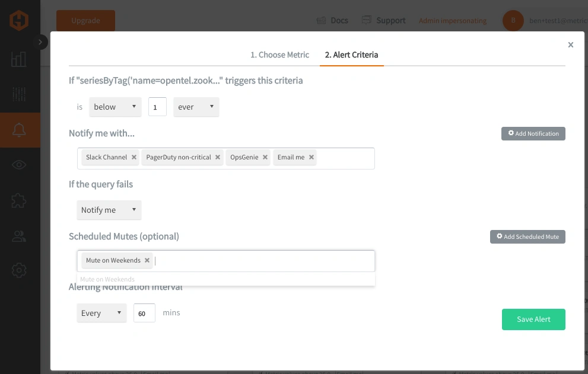Remove the OpsGenie notification tag
Image resolution: width=588 pixels, height=374 pixels.
tap(265, 157)
